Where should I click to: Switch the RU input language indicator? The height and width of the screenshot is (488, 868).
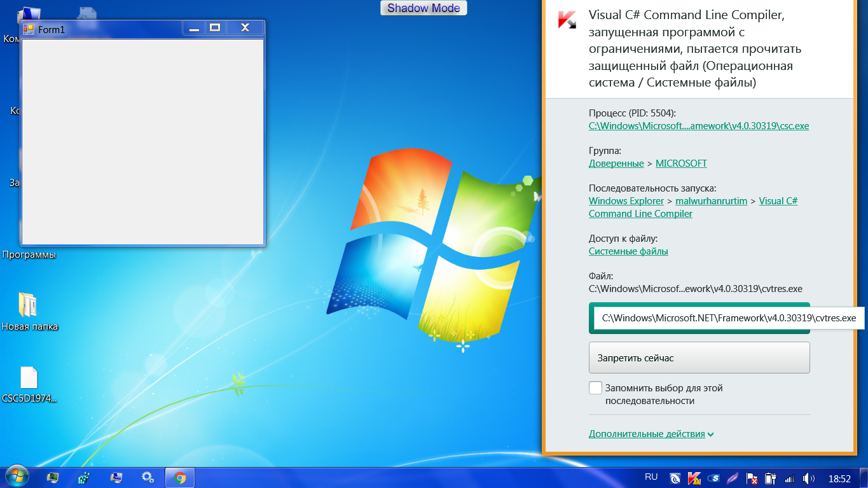651,477
